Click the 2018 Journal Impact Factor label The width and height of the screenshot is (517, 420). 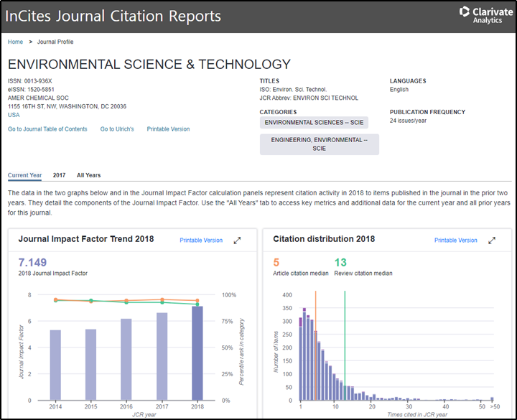click(x=52, y=274)
